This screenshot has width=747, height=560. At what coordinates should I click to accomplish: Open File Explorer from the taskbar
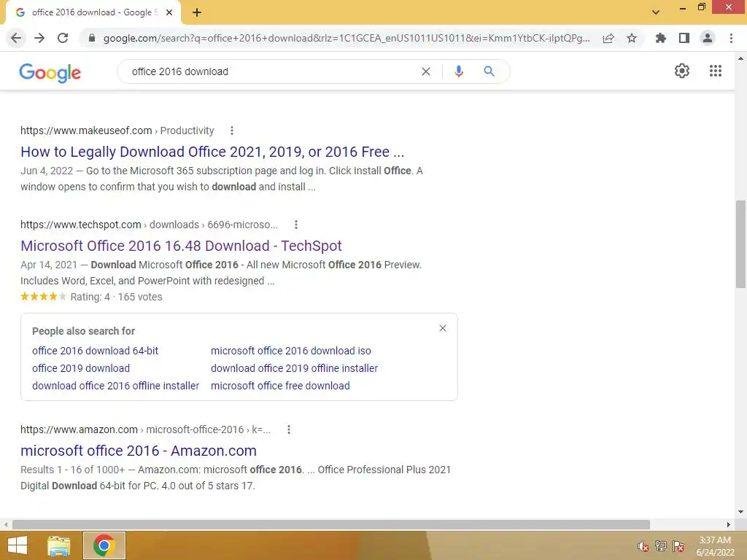click(59, 545)
